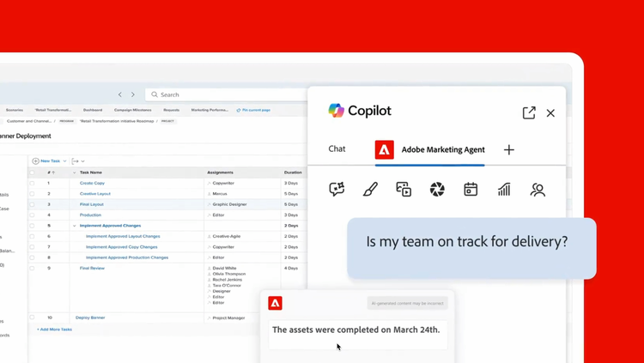
Task: Click the red Adobe logo on the agent tab
Action: click(x=385, y=150)
